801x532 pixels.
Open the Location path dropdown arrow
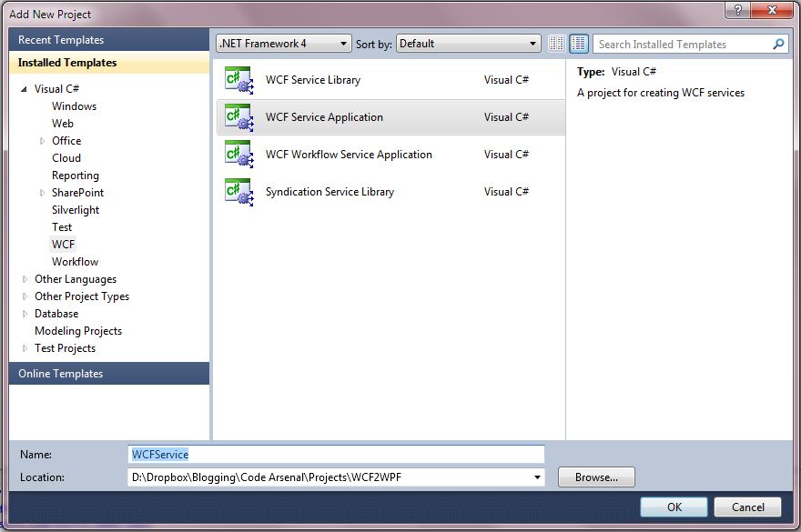[x=537, y=477]
